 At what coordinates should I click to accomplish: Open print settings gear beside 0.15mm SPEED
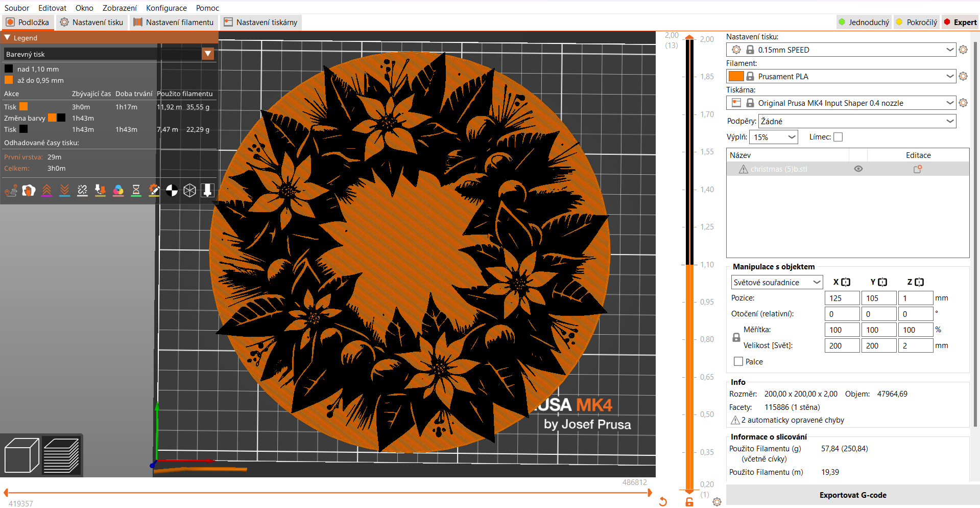[x=963, y=50]
